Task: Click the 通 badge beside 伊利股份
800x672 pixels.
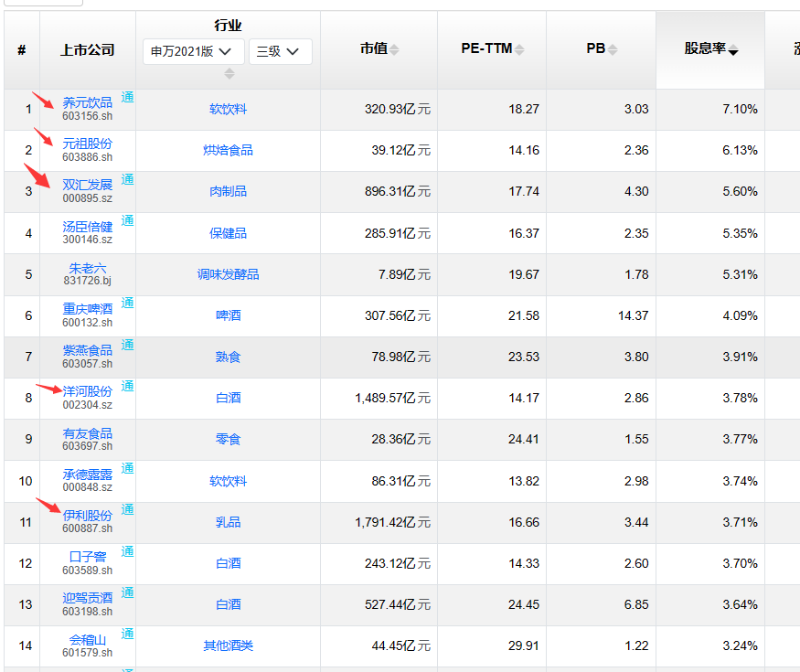Action: click(x=128, y=509)
